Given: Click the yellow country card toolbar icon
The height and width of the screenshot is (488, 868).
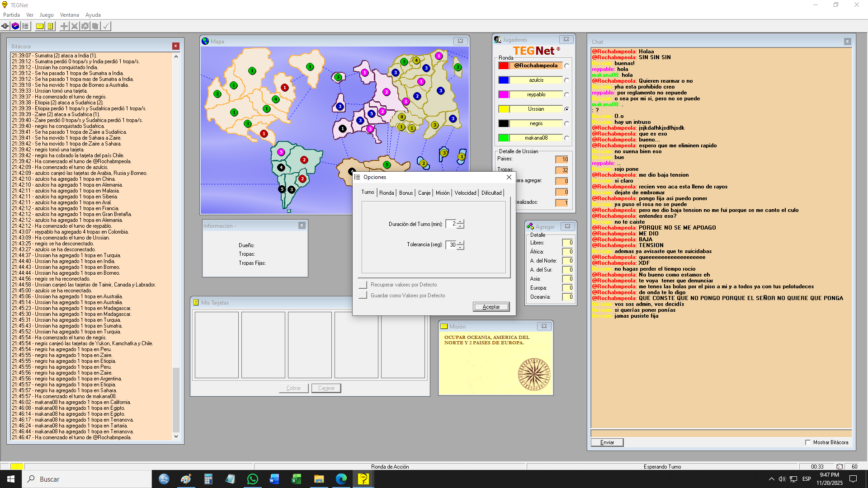Looking at the screenshot, I should point(51,26).
